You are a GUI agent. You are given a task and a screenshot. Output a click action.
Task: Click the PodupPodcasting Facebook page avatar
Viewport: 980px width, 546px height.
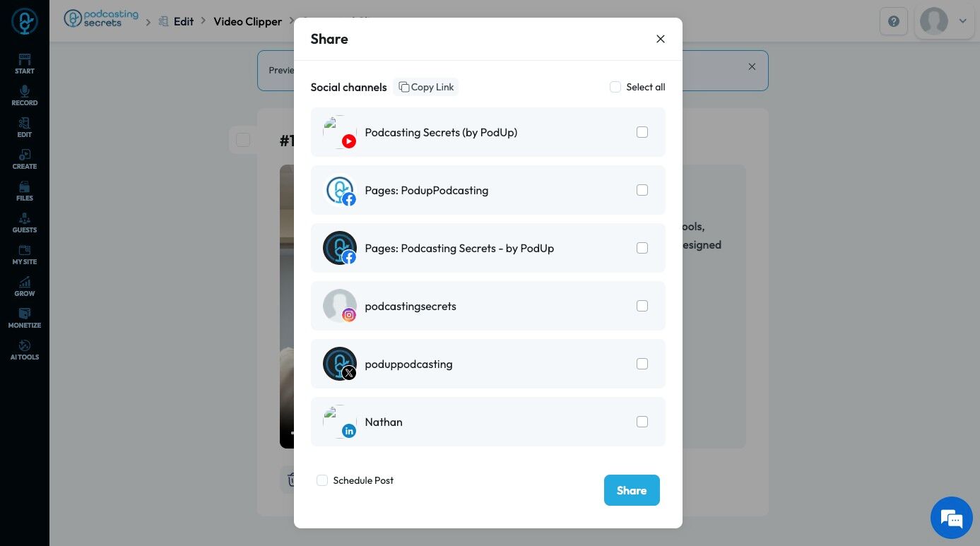point(340,190)
